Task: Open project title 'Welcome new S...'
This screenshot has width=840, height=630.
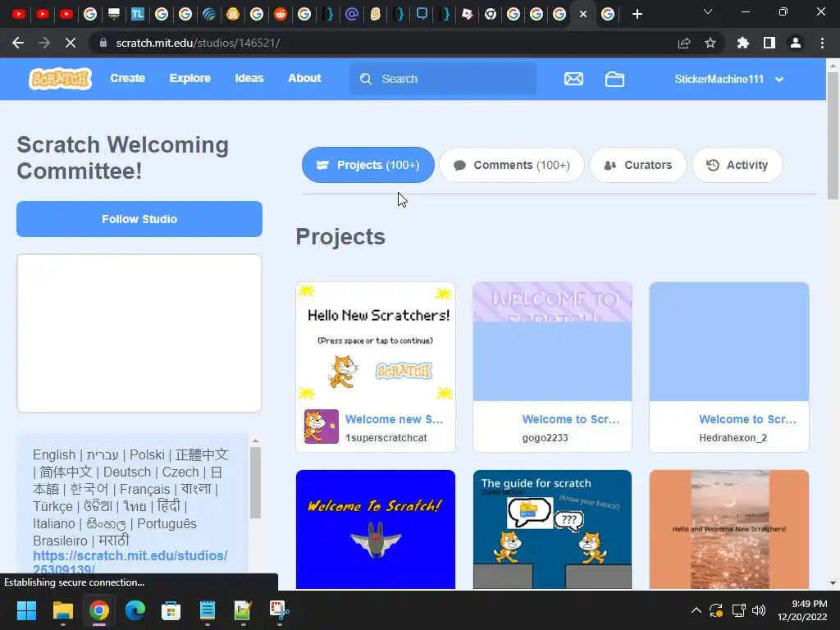Action: point(394,419)
